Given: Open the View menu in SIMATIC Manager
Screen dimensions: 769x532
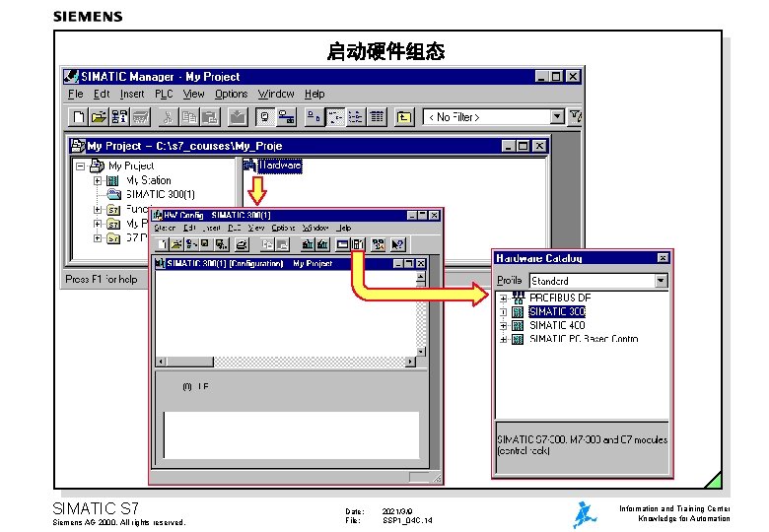Looking at the screenshot, I should (193, 94).
